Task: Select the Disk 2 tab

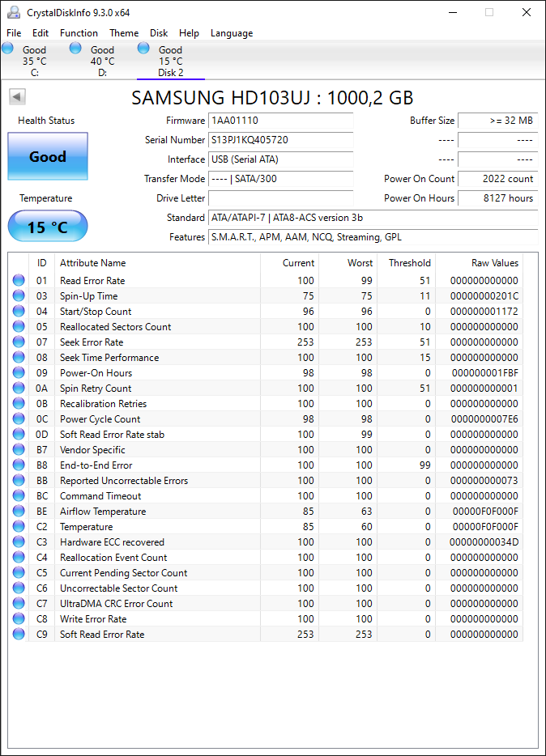Action: [171, 61]
